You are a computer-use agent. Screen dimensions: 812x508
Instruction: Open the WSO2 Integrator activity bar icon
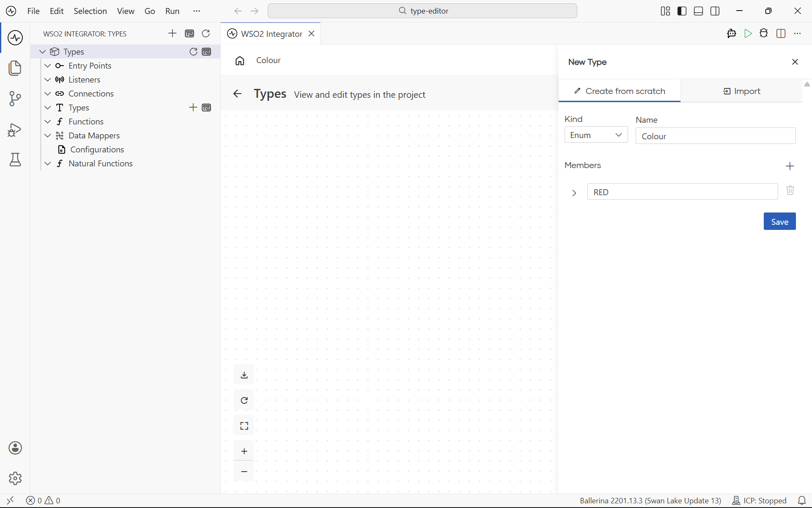pyautogui.click(x=15, y=38)
